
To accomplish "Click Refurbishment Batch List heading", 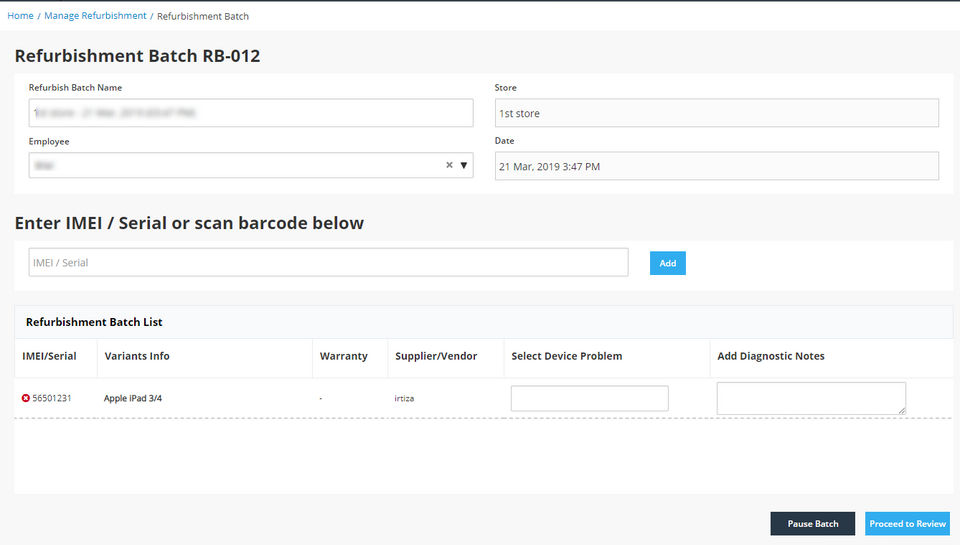I will pyautogui.click(x=94, y=322).
